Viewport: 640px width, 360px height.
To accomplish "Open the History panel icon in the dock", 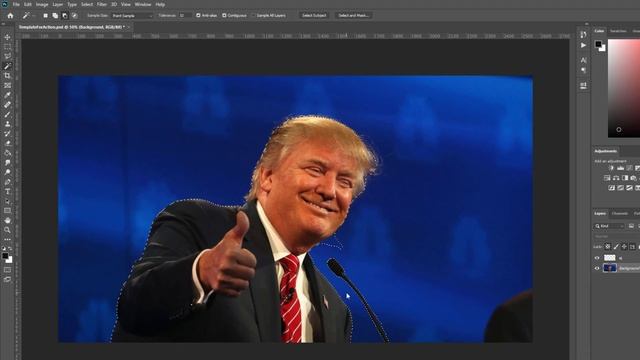I will click(x=583, y=35).
